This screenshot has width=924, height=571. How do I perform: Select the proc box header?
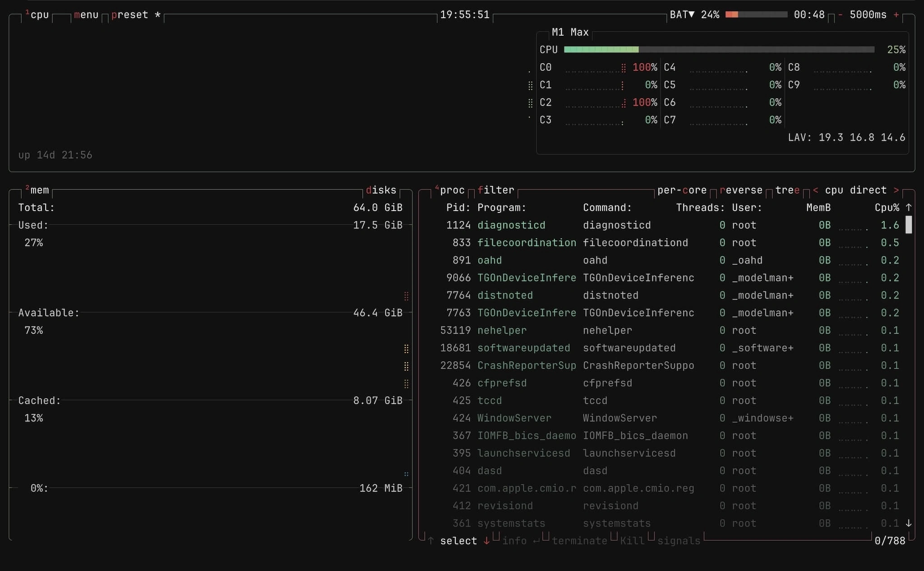tap(453, 190)
